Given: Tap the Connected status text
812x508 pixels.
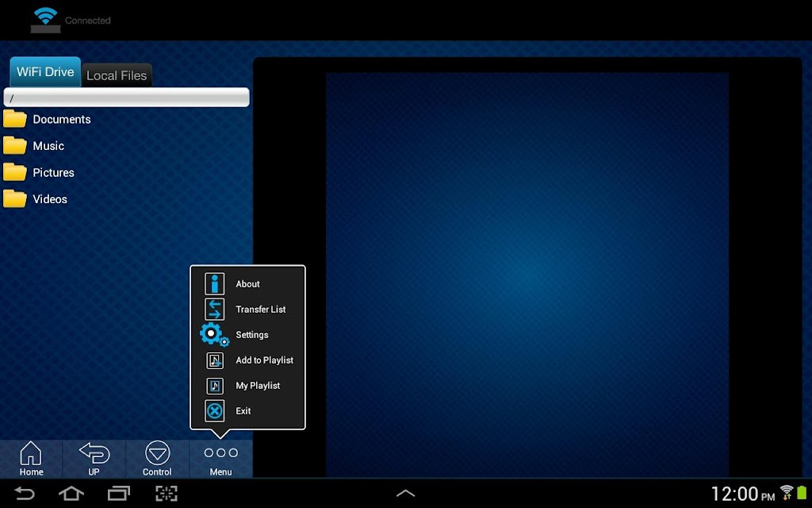Looking at the screenshot, I should coord(87,21).
